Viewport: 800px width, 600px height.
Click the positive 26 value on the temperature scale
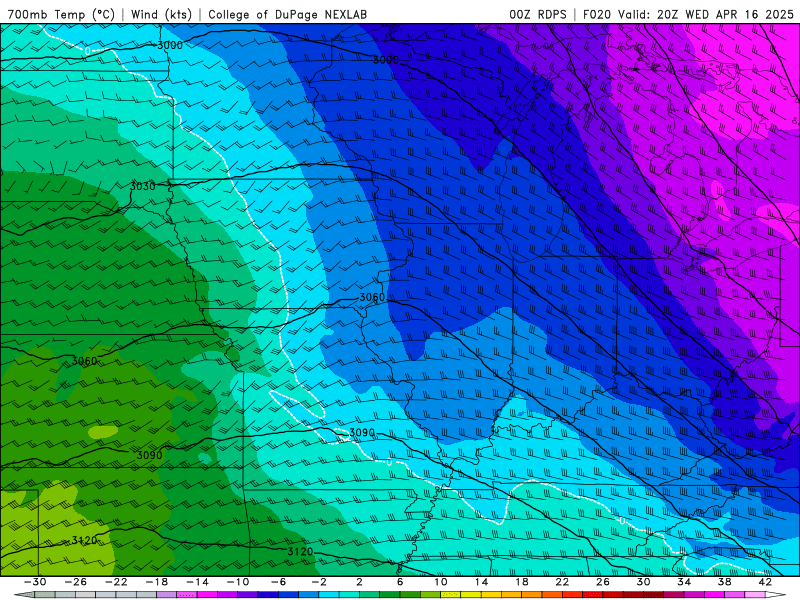coord(603,582)
